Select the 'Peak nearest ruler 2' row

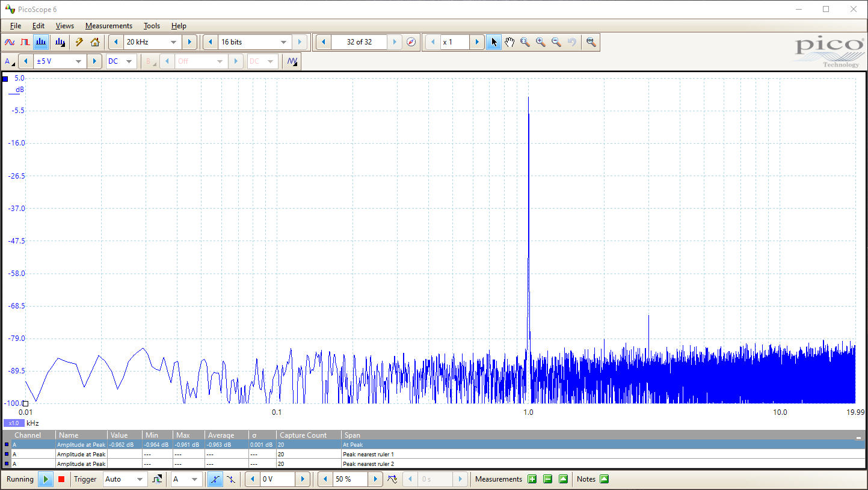point(433,464)
